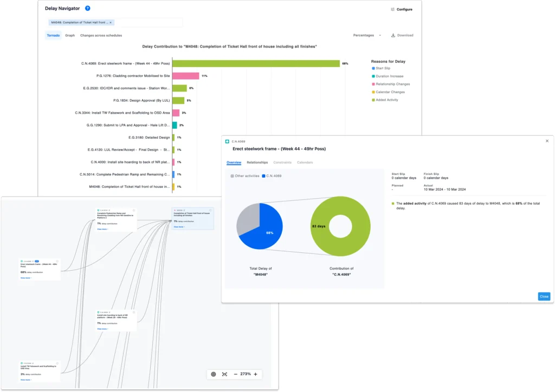Click the green Erect steelwork frame bar
This screenshot has height=392, width=555.
[255, 63]
